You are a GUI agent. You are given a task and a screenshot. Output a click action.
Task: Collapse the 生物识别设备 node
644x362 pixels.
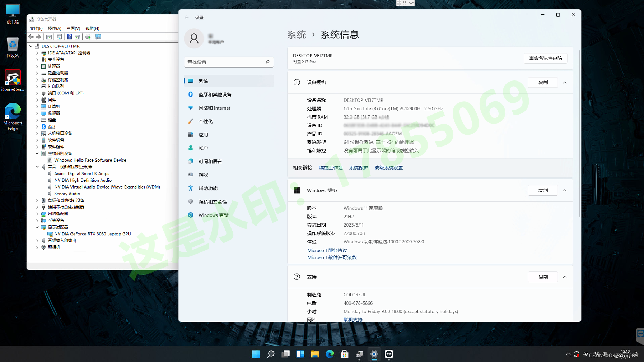tap(37, 153)
